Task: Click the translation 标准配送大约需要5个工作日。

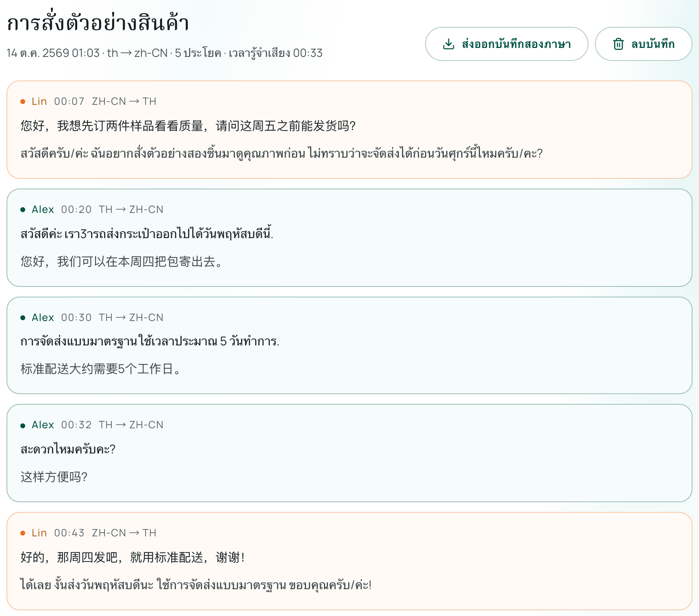Action: click(100, 369)
